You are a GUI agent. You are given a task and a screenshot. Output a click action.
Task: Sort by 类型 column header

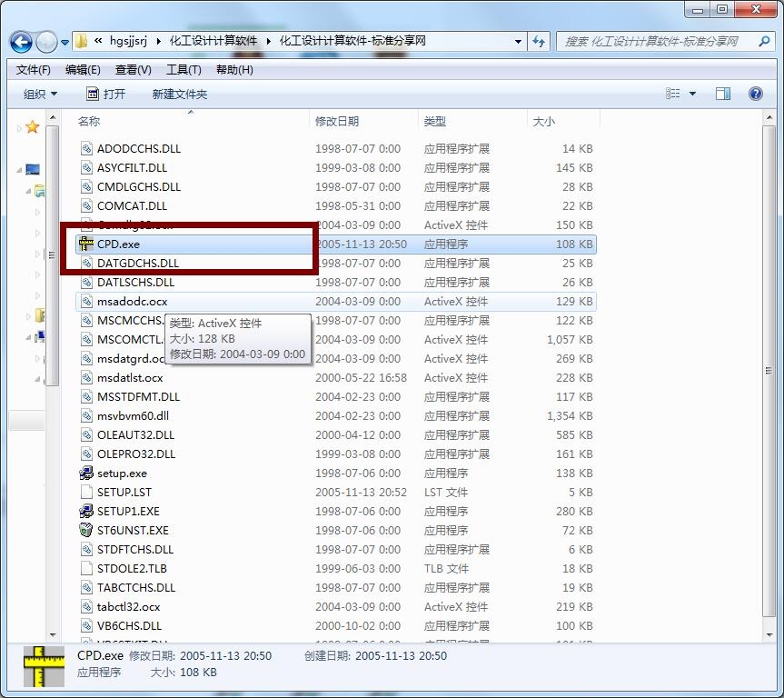[434, 121]
